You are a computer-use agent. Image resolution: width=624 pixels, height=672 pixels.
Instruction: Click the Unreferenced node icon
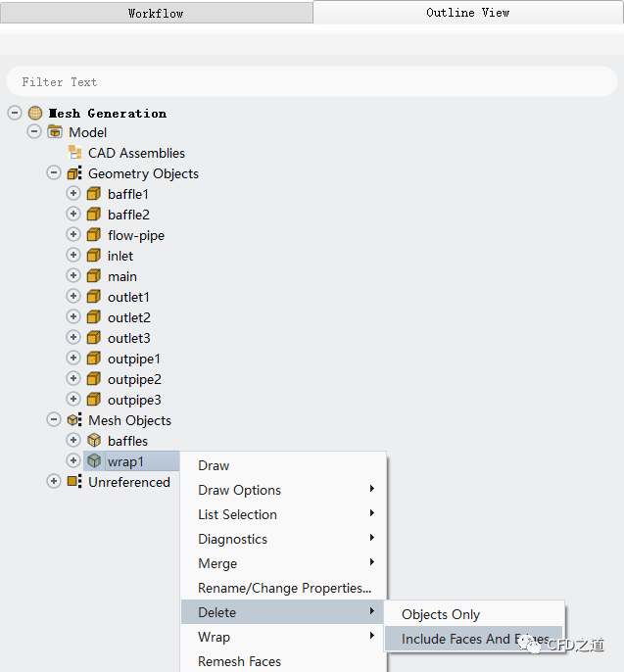74,482
